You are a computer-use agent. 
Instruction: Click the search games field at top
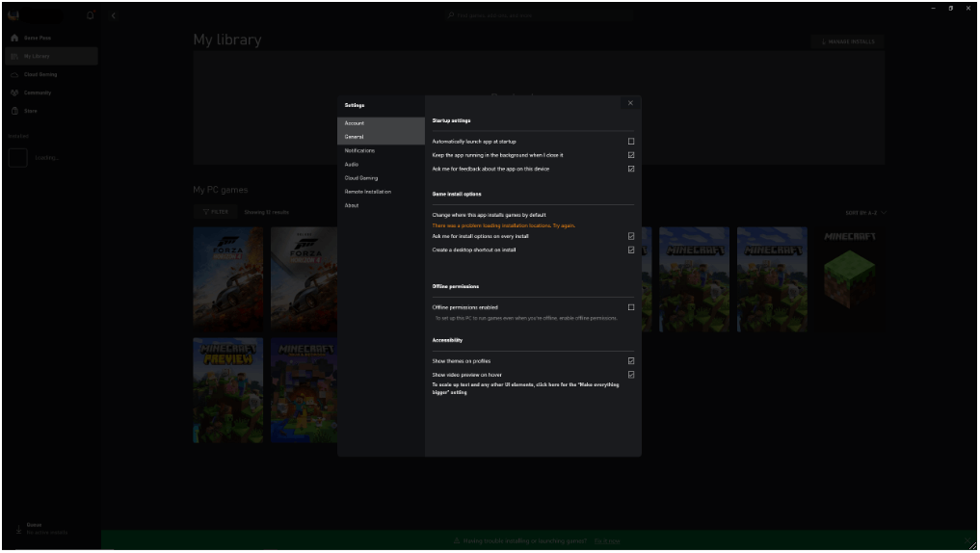539,15
